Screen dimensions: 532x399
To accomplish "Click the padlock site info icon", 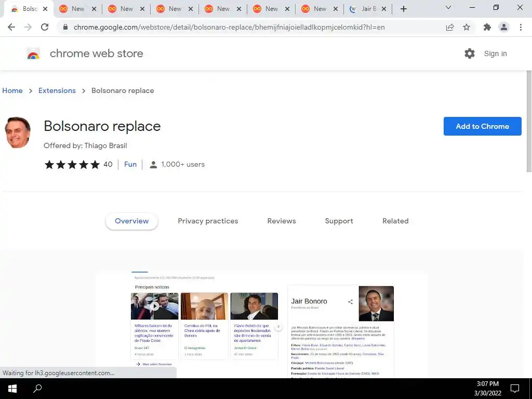I will [x=65, y=27].
